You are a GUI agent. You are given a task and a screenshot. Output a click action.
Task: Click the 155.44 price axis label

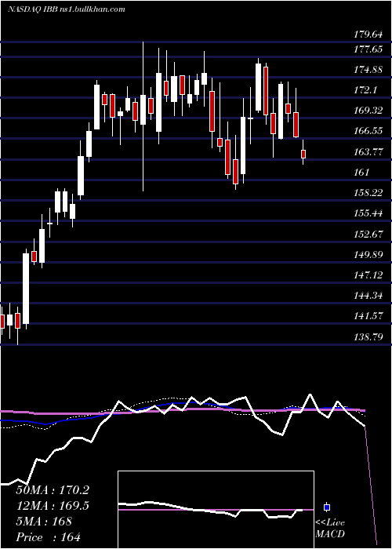(x=368, y=213)
